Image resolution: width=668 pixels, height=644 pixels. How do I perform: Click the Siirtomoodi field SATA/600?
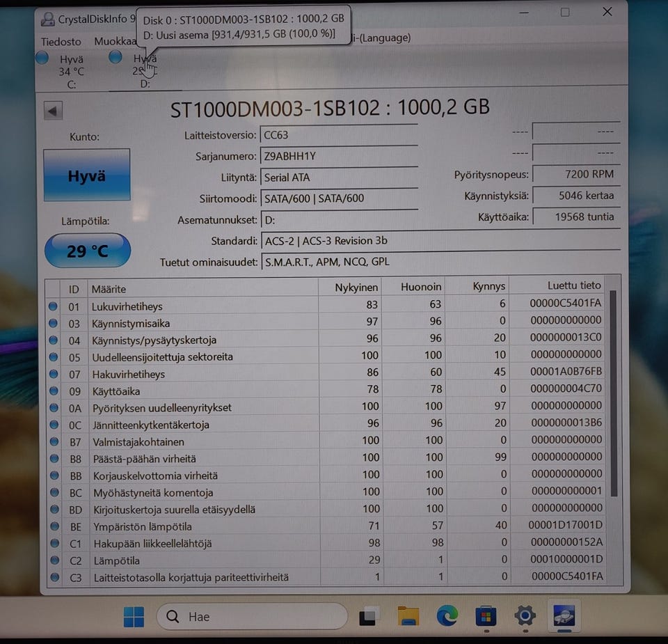tap(339, 198)
